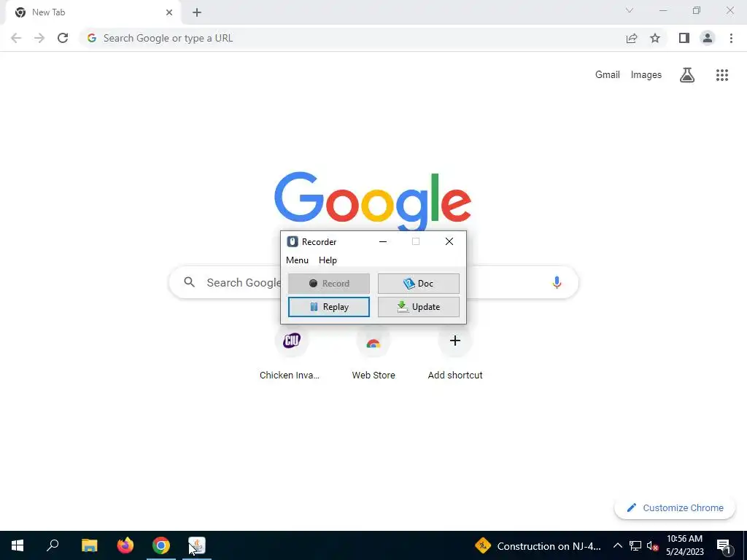The image size is (747, 560).
Task: Open the Google apps grid
Action: (x=721, y=75)
